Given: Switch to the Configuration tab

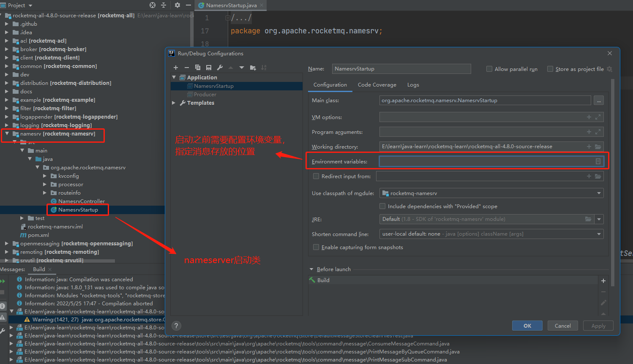Looking at the screenshot, I should coord(330,85).
